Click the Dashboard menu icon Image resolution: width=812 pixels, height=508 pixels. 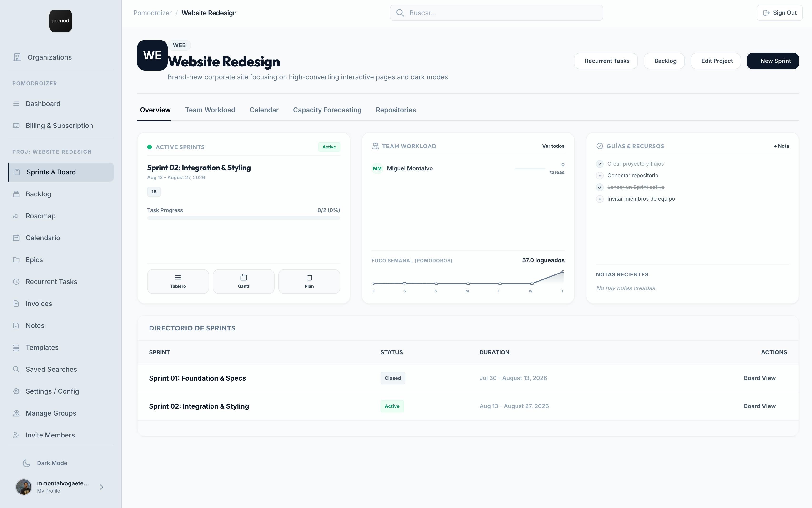[16, 103]
